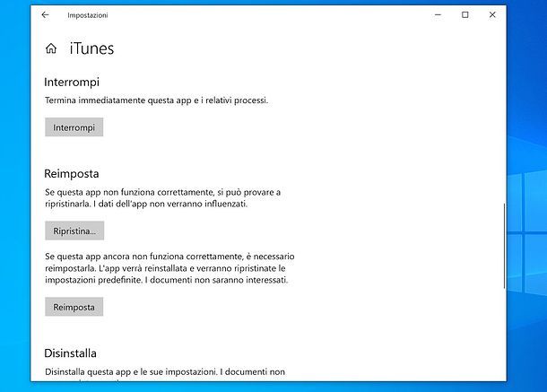Click the Interrompi button
The width and height of the screenshot is (547, 392).
click(74, 127)
